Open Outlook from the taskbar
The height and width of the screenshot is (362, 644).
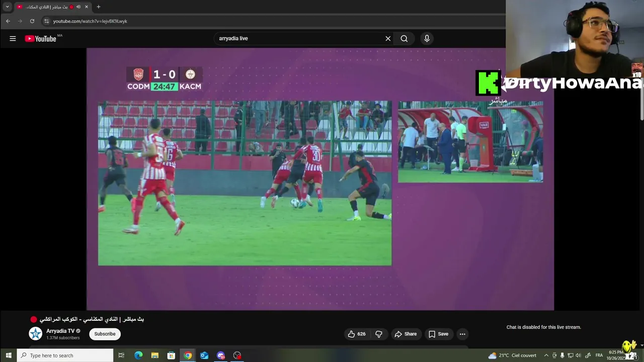pos(204,355)
